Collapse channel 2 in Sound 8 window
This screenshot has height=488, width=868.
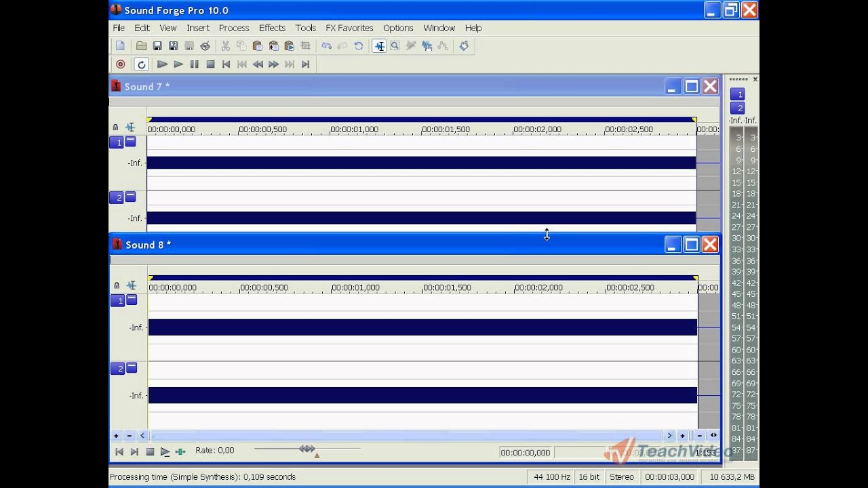(x=132, y=367)
